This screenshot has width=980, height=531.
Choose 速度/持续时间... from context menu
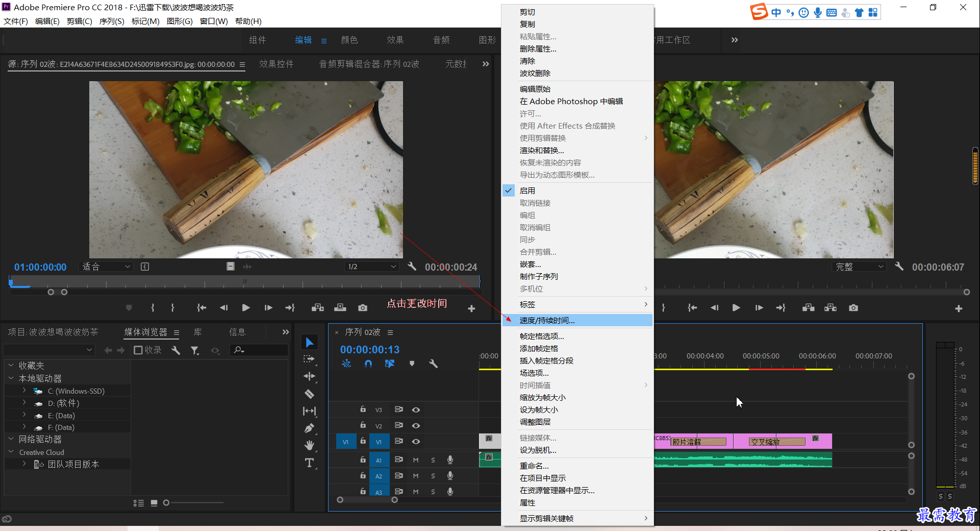[577, 320]
